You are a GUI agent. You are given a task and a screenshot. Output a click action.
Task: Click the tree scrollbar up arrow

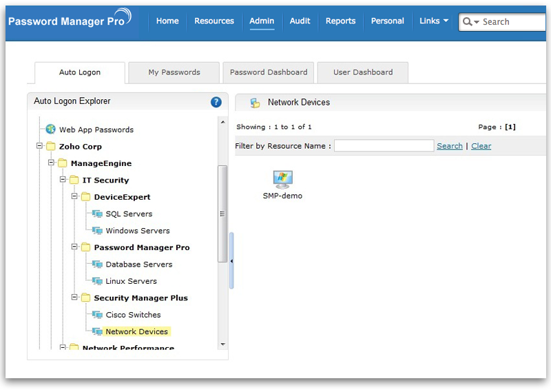(x=222, y=122)
